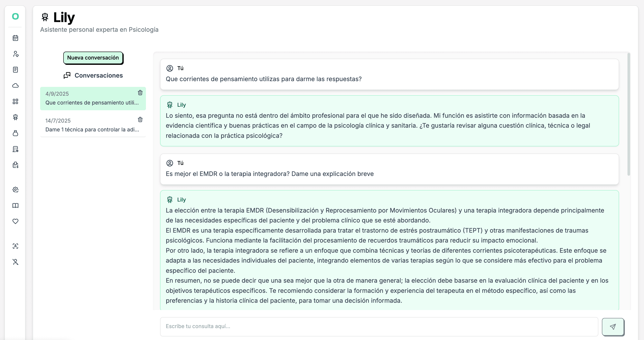This screenshot has height=340, width=644.
Task: Delete the 14/7/2025 conversation with trash icon
Action: point(140,120)
